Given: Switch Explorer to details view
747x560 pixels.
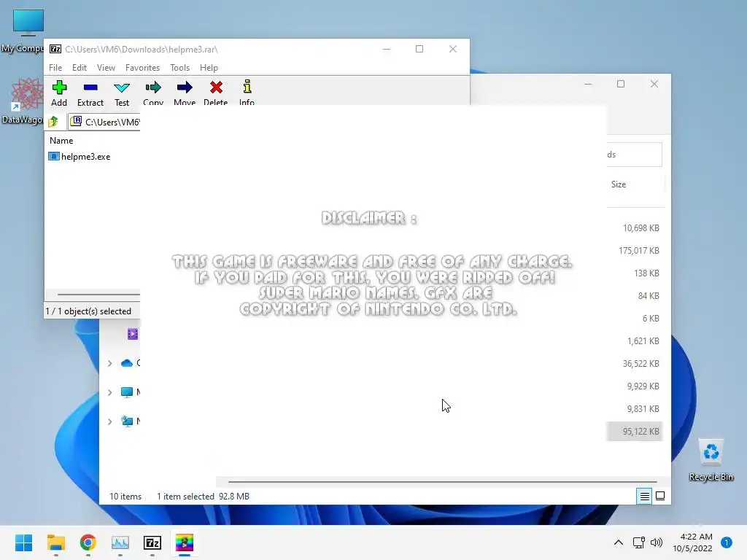Looking at the screenshot, I should coord(645,496).
